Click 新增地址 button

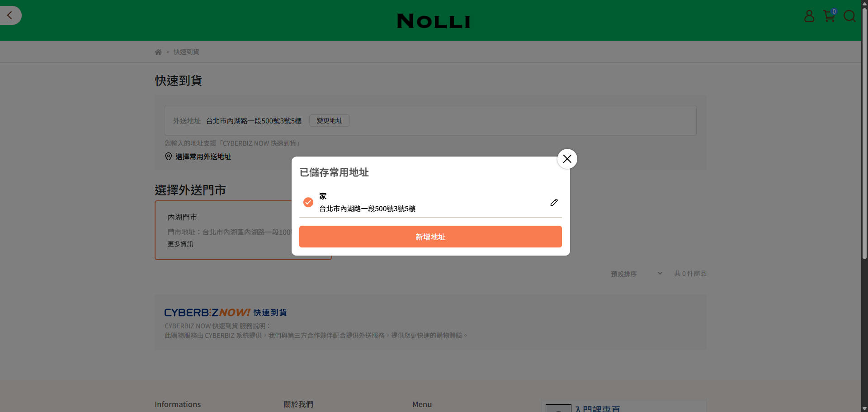point(430,237)
